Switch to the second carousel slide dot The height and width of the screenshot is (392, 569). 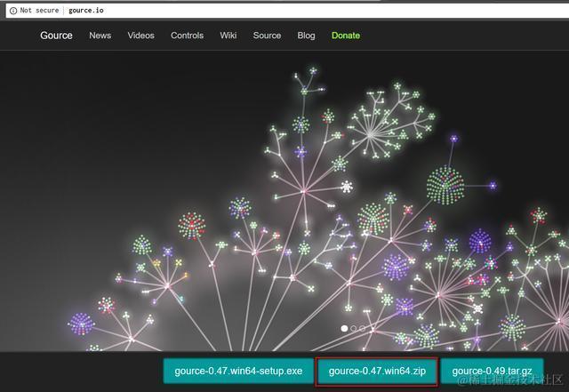pos(354,329)
